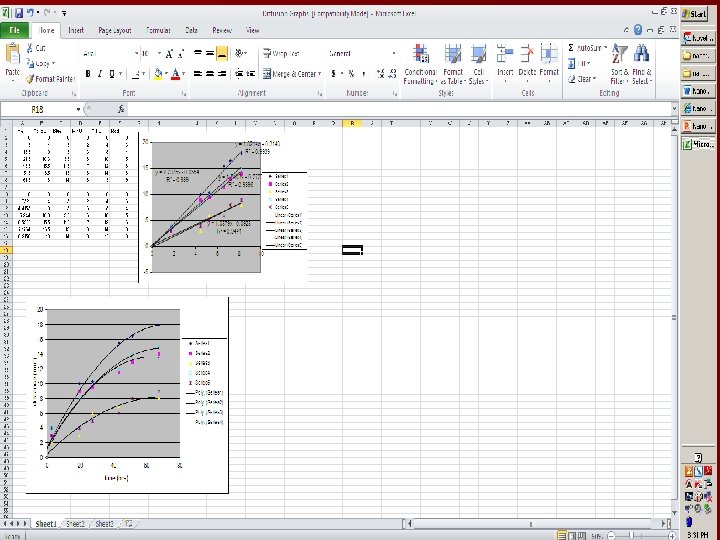Click the Fill Color bucket

point(158,73)
